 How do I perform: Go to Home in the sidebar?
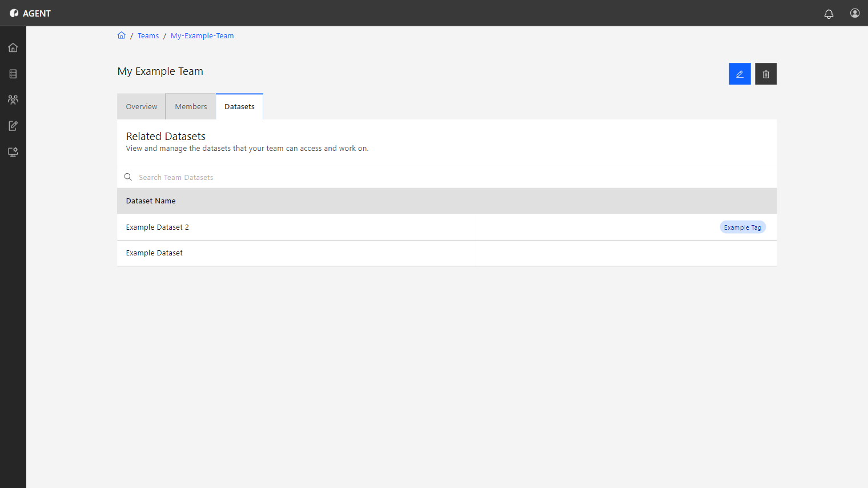pos(13,47)
